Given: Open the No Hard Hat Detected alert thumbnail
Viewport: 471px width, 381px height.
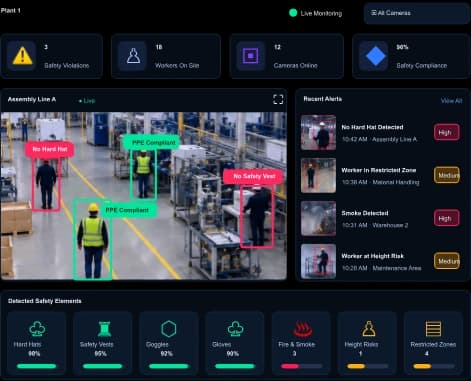Looking at the screenshot, I should [x=318, y=132].
